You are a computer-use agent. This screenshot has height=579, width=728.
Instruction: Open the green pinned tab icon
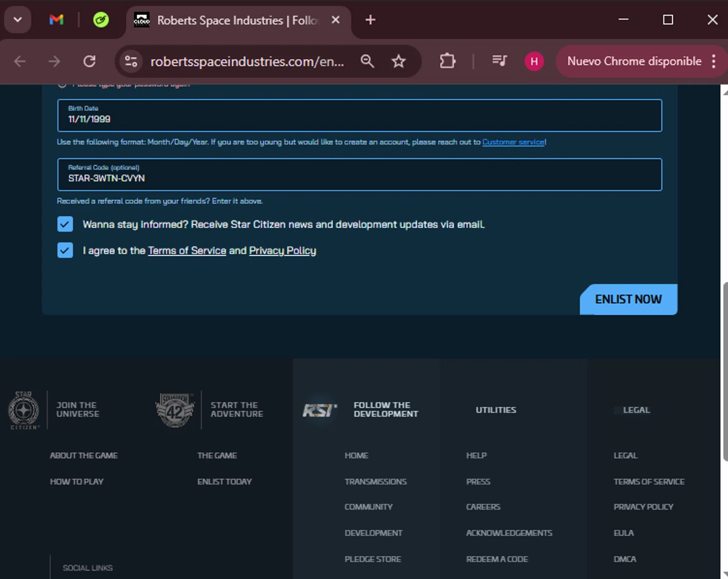pyautogui.click(x=101, y=20)
